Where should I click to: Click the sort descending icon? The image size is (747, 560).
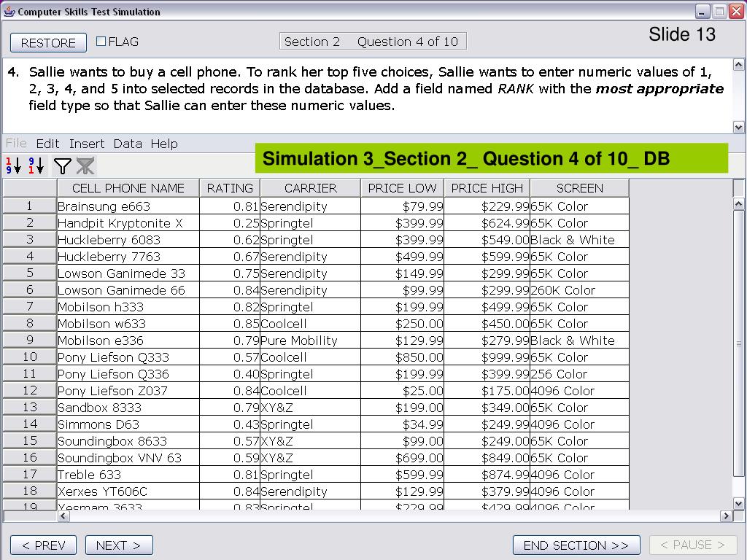coord(36,166)
